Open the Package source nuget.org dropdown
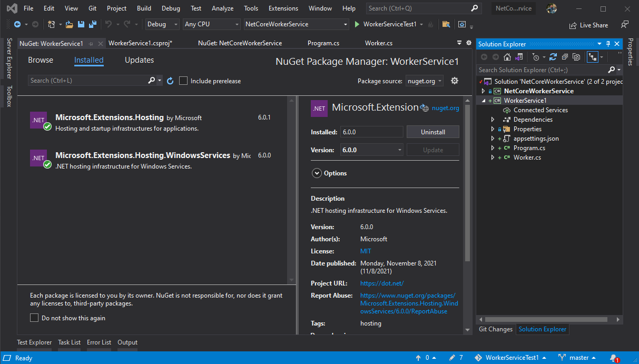639x364 pixels. click(424, 81)
